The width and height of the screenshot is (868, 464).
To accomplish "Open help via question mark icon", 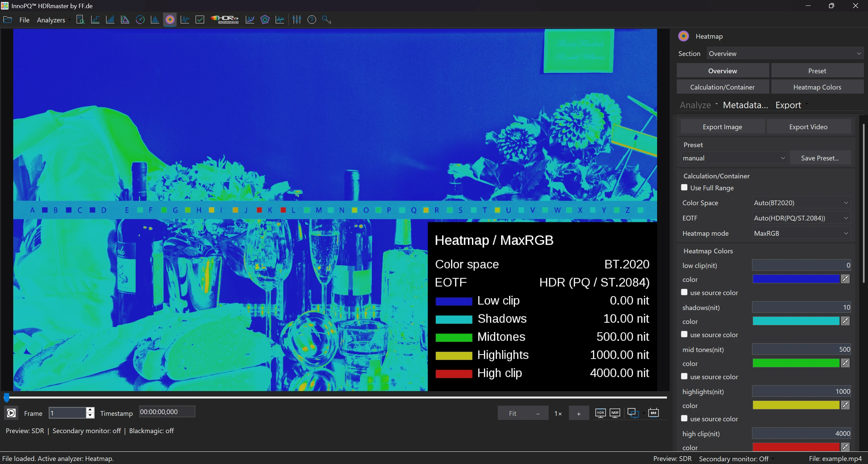I will coord(312,20).
